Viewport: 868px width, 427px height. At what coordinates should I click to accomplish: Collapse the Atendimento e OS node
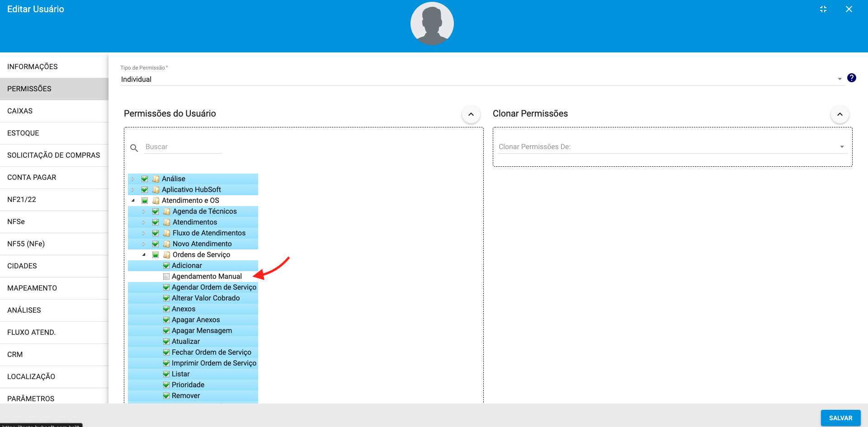pos(133,200)
